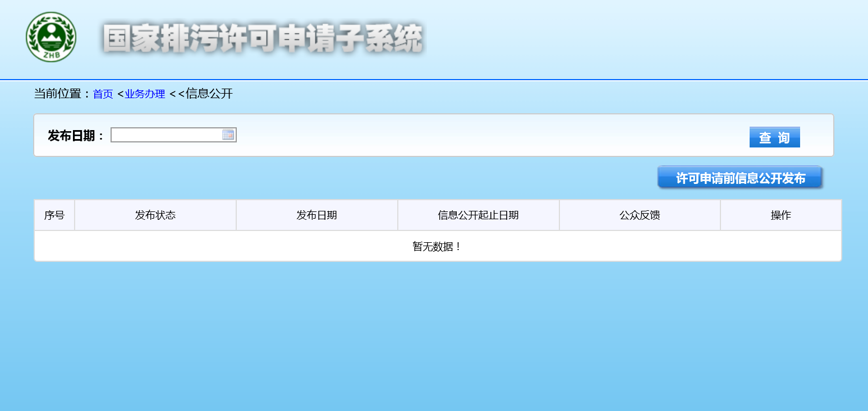Click the 信息公开起止日期 column header
The height and width of the screenshot is (411, 868).
[478, 215]
